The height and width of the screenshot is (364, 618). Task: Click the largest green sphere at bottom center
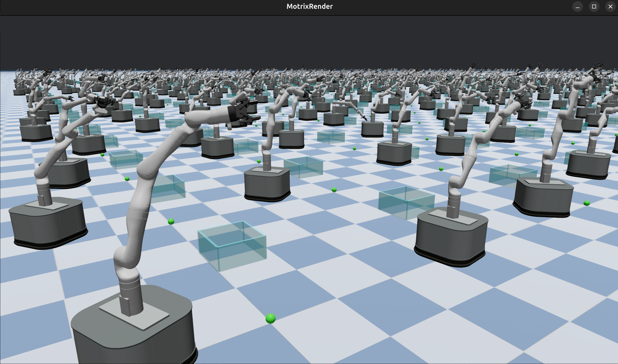pyautogui.click(x=270, y=318)
